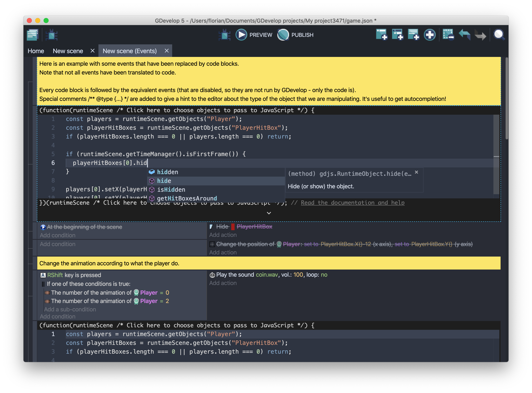Add action below Hide PlayerHitBox

click(x=223, y=235)
